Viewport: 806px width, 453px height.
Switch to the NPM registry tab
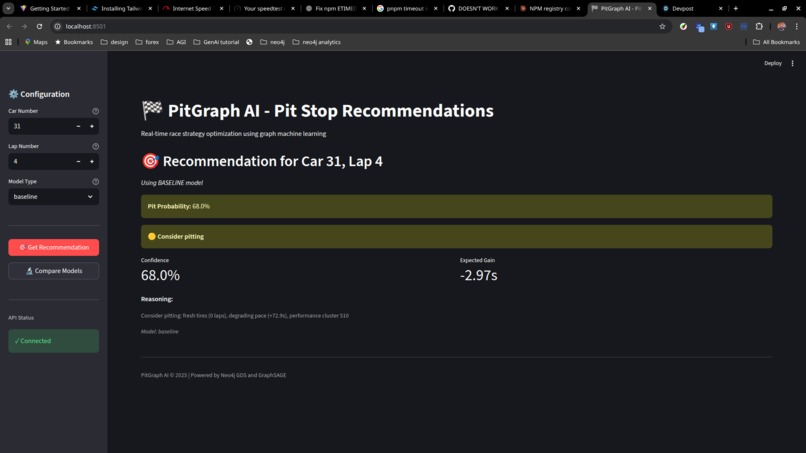point(549,9)
